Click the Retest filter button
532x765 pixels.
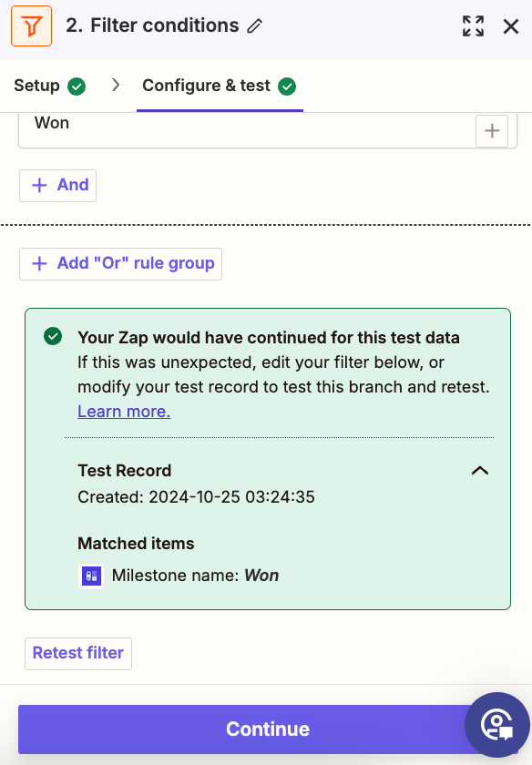click(x=77, y=653)
